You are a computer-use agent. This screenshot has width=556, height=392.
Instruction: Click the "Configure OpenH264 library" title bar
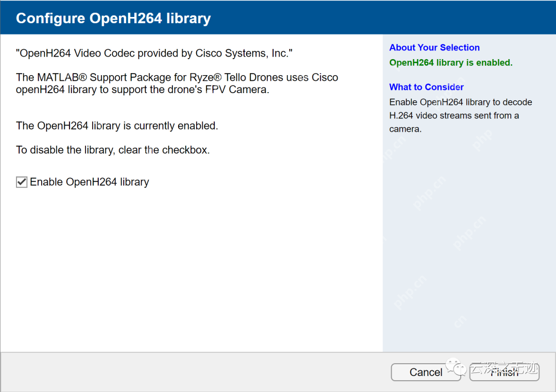pyautogui.click(x=113, y=19)
